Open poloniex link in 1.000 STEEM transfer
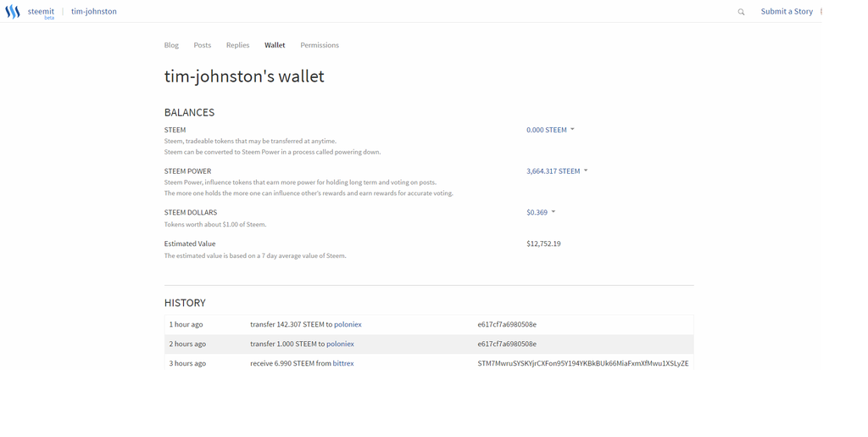This screenshot has height=437, width=868. point(340,344)
